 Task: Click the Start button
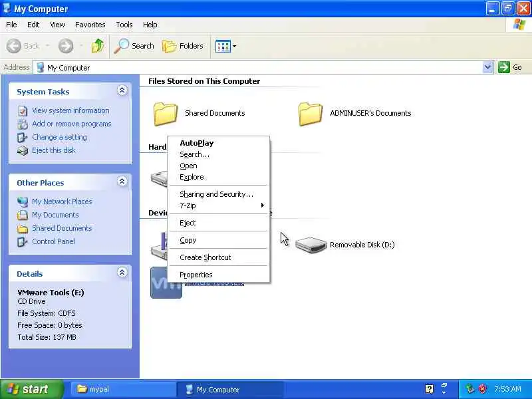[x=31, y=389]
